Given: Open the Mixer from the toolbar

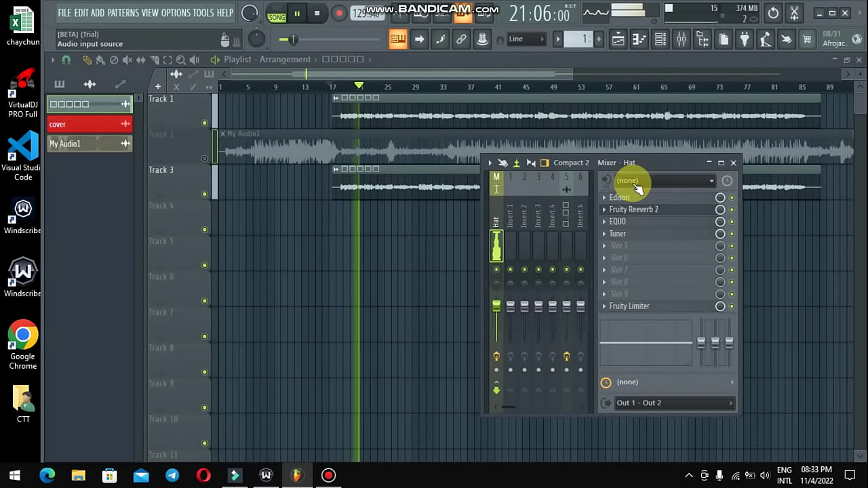Looking at the screenshot, I should (x=682, y=39).
